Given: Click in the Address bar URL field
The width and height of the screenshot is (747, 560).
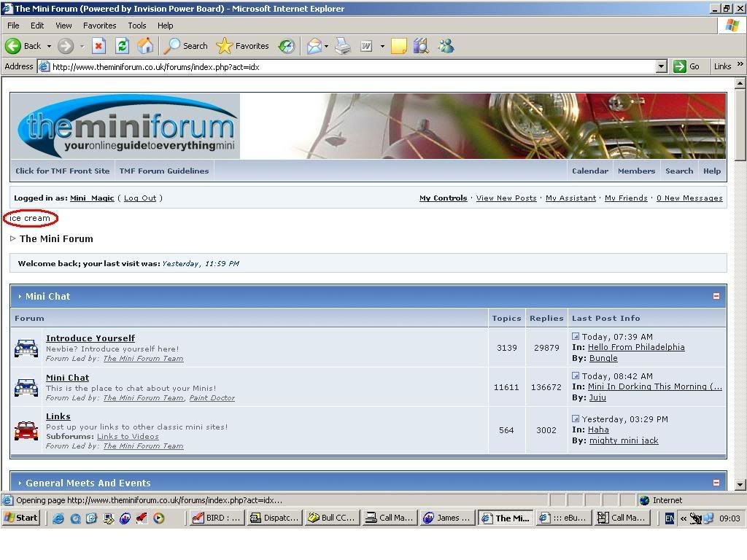Looking at the screenshot, I should pyautogui.click(x=352, y=66).
